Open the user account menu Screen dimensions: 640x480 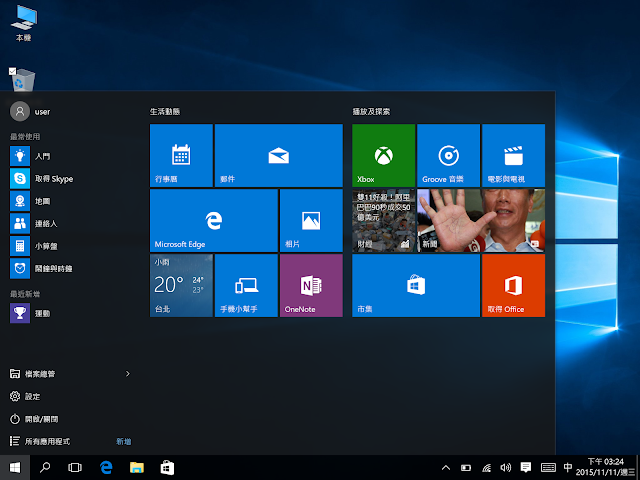(x=31, y=111)
